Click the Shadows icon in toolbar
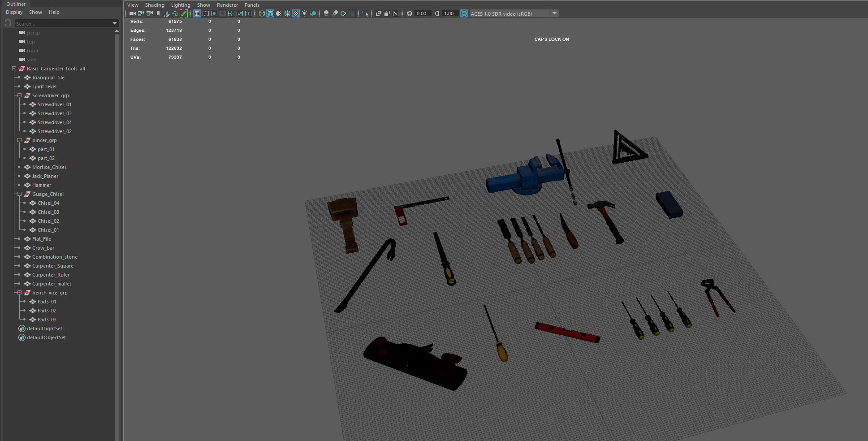The width and height of the screenshot is (868, 441). [313, 13]
